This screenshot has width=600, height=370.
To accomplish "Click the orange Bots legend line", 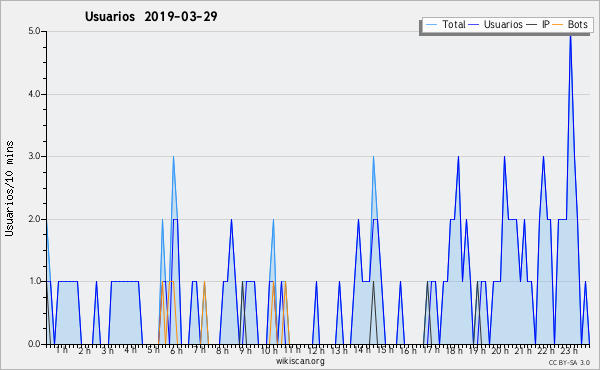I will point(558,24).
